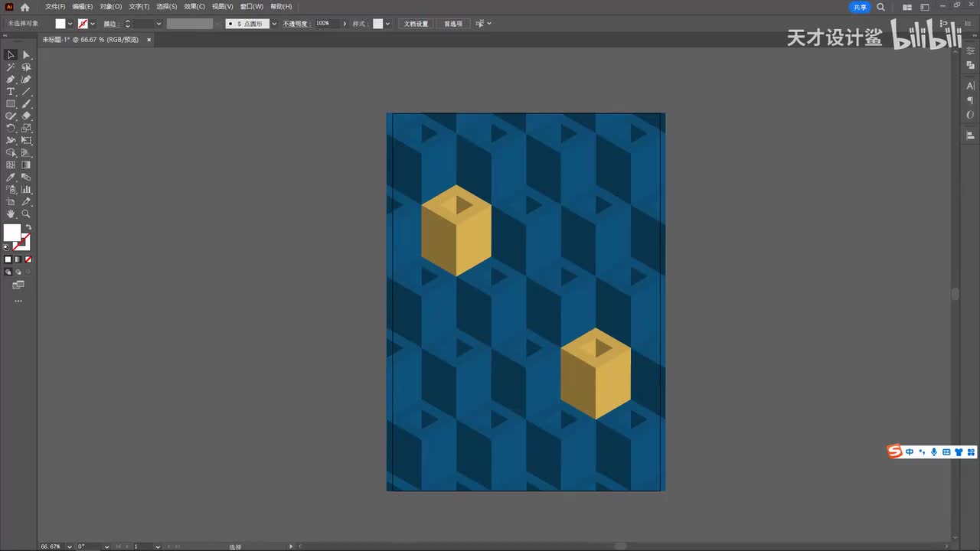Open the Paragraph panel icon
The height and width of the screenshot is (551, 980).
[971, 100]
